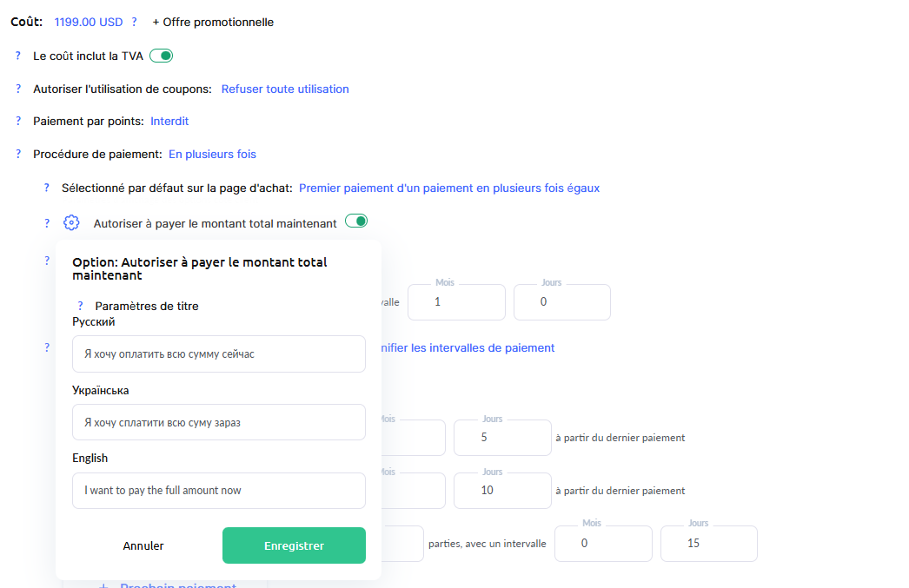The image size is (909, 588).
Task: Show help for Procédure de paiement
Action: point(17,154)
